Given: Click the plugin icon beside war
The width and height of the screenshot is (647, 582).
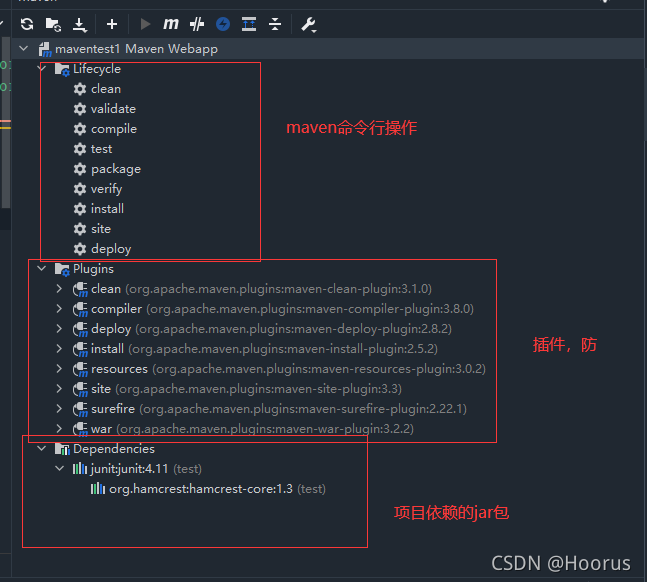Looking at the screenshot, I should (80, 429).
